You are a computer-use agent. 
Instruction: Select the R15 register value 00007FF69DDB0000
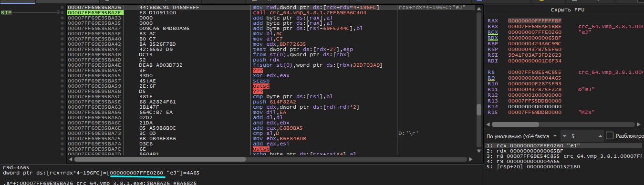coord(534,112)
